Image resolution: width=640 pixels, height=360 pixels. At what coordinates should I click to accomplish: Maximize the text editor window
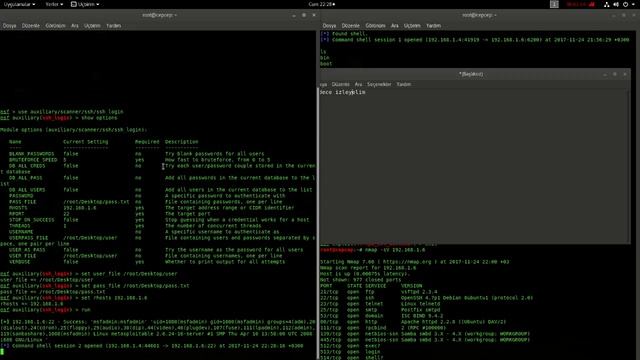click(x=615, y=74)
